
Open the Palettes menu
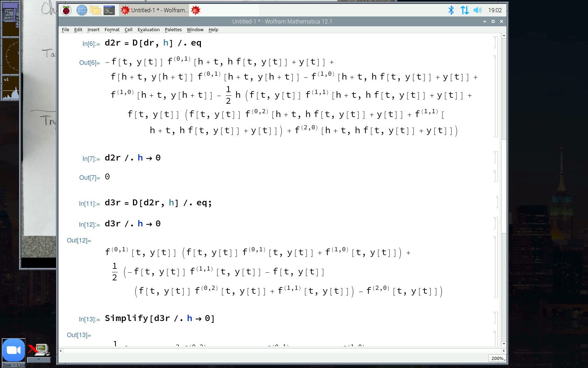(173, 30)
